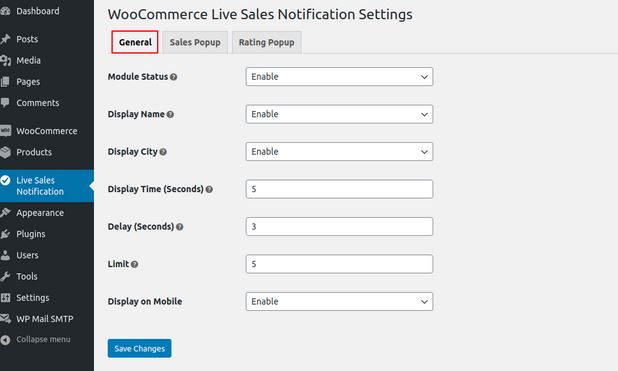
Task: Open WooCommerce in the sidebar menu
Action: click(47, 131)
